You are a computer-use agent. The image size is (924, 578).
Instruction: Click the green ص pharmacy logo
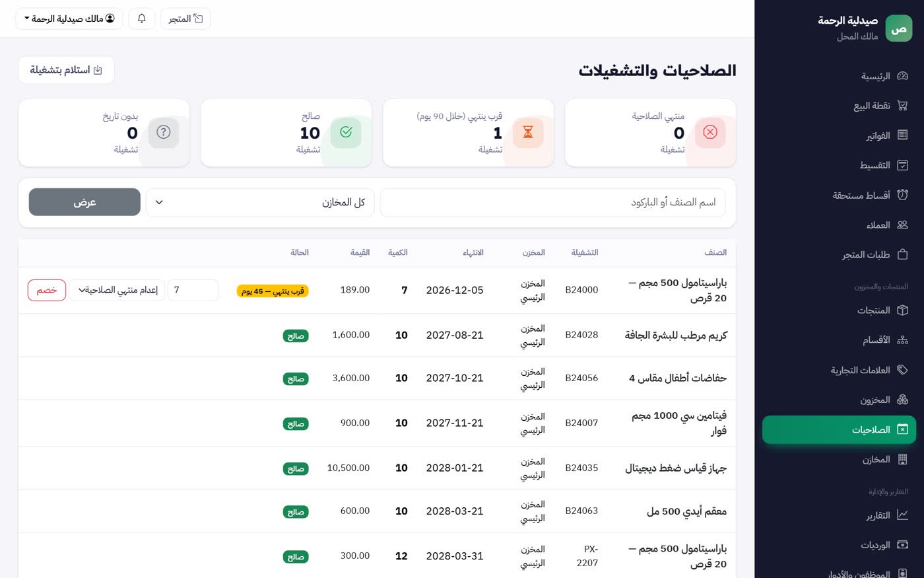[x=898, y=28]
